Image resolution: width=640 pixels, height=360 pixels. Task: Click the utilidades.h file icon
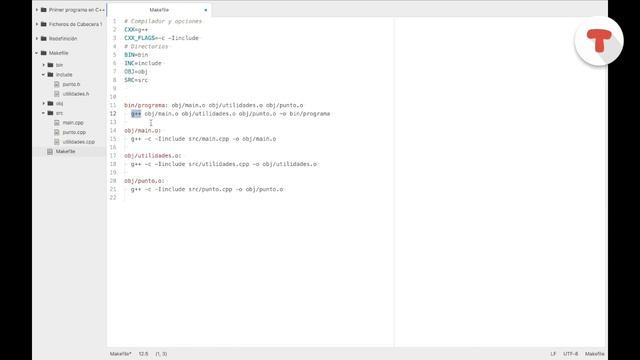coord(57,94)
